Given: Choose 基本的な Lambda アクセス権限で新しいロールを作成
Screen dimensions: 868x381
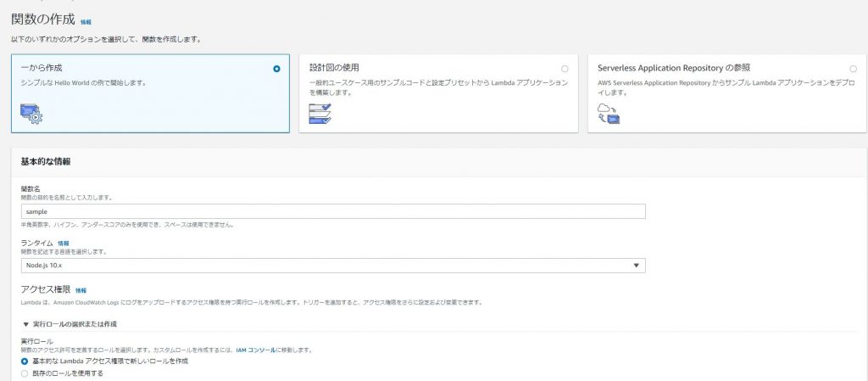Looking at the screenshot, I should 25,361.
